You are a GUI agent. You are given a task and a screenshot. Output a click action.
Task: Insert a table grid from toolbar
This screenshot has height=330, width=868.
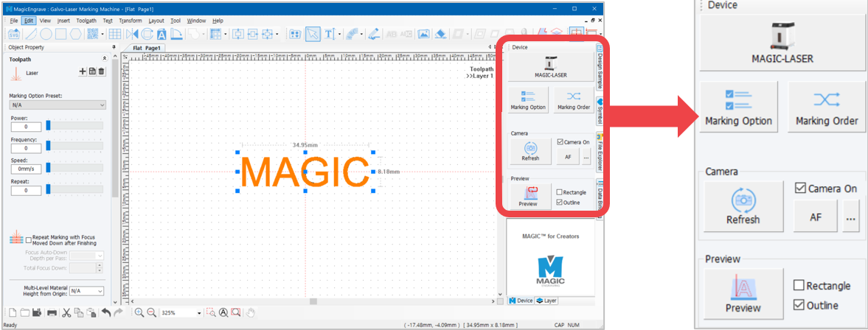click(115, 34)
